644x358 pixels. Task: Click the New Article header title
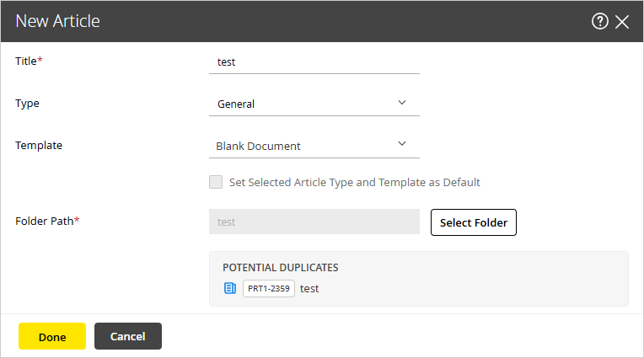(x=57, y=21)
